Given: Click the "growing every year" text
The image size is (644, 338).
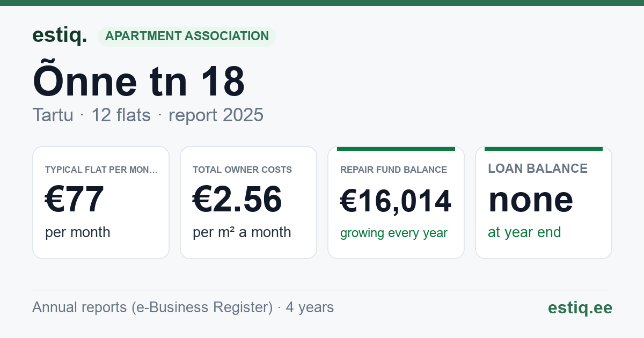Looking at the screenshot, I should [x=394, y=233].
